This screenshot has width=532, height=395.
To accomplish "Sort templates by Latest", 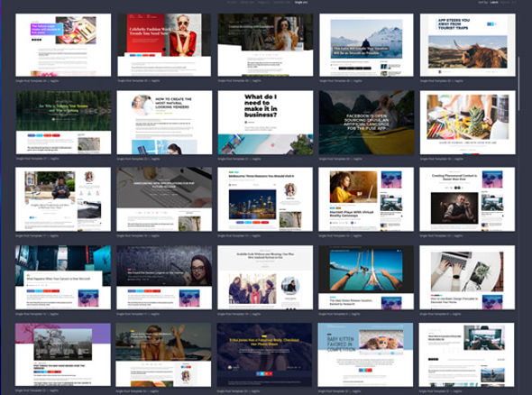I will pos(494,2).
